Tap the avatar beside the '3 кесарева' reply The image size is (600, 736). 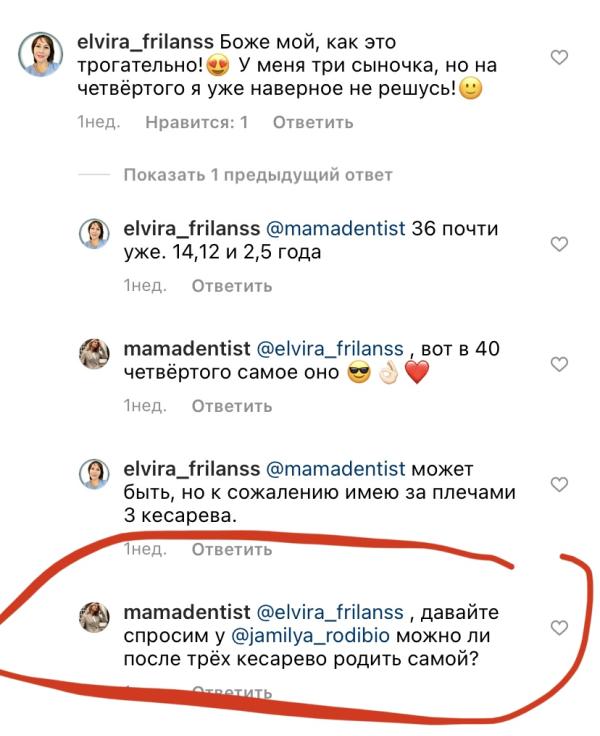(x=94, y=473)
